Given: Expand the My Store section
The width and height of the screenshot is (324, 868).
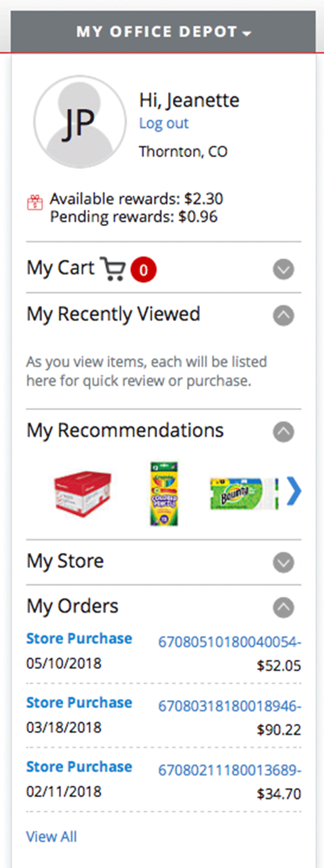Looking at the screenshot, I should pyautogui.click(x=283, y=562).
